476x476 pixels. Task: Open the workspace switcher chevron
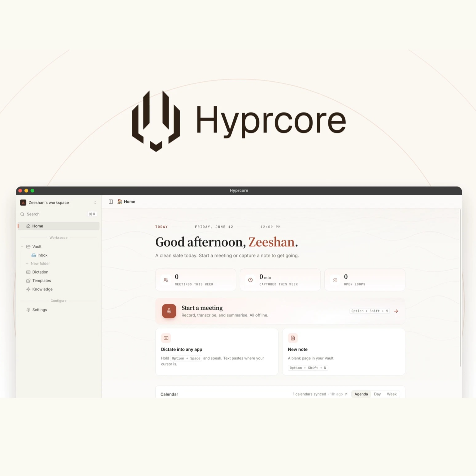95,203
